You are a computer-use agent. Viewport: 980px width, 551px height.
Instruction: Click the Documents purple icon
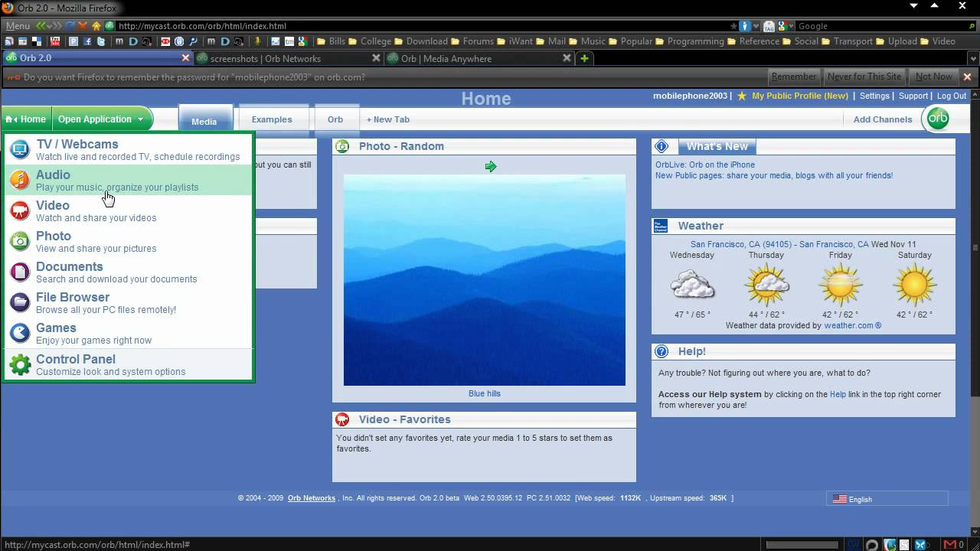(x=20, y=272)
